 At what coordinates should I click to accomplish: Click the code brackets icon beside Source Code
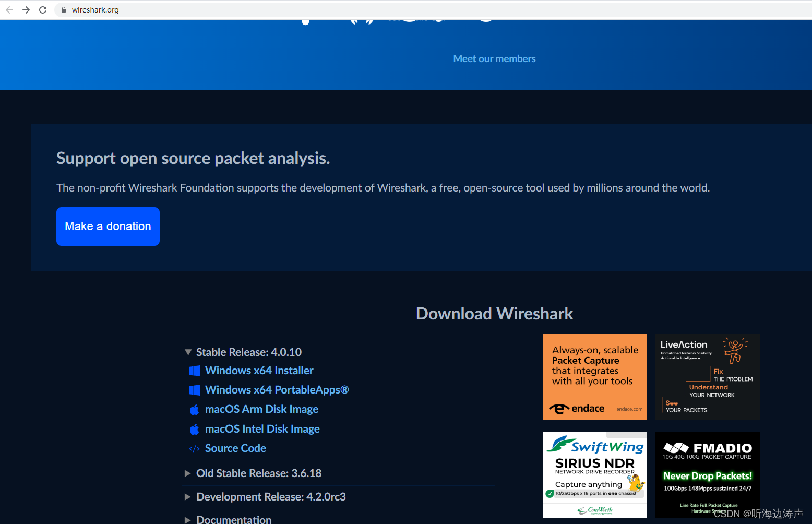coord(194,449)
